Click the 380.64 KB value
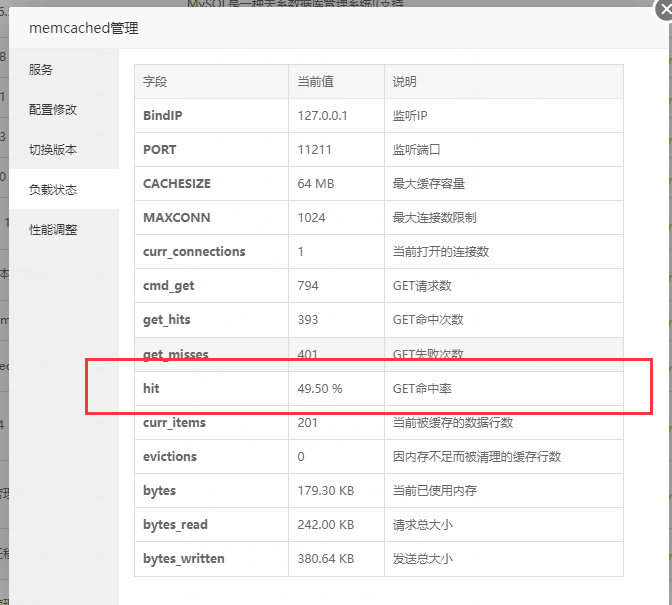This screenshot has height=605, width=672. [x=326, y=559]
